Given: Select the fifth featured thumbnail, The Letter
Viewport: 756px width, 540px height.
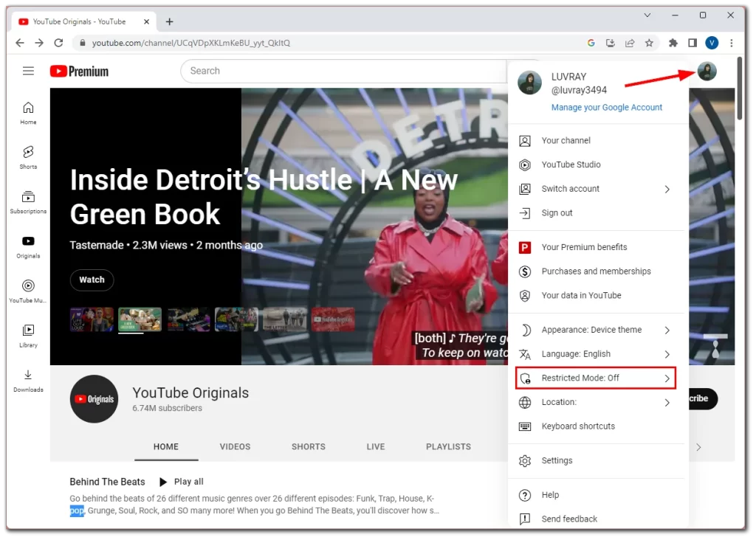Looking at the screenshot, I should pos(284,319).
